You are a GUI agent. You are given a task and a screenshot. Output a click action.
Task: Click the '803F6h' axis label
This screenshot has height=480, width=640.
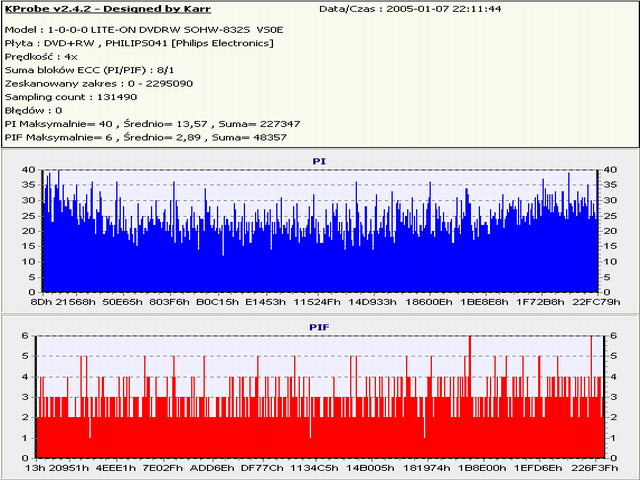click(169, 302)
